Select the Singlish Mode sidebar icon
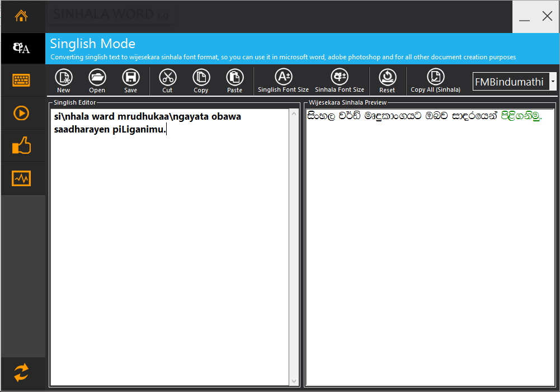The height and width of the screenshot is (392, 560). pos(21,48)
